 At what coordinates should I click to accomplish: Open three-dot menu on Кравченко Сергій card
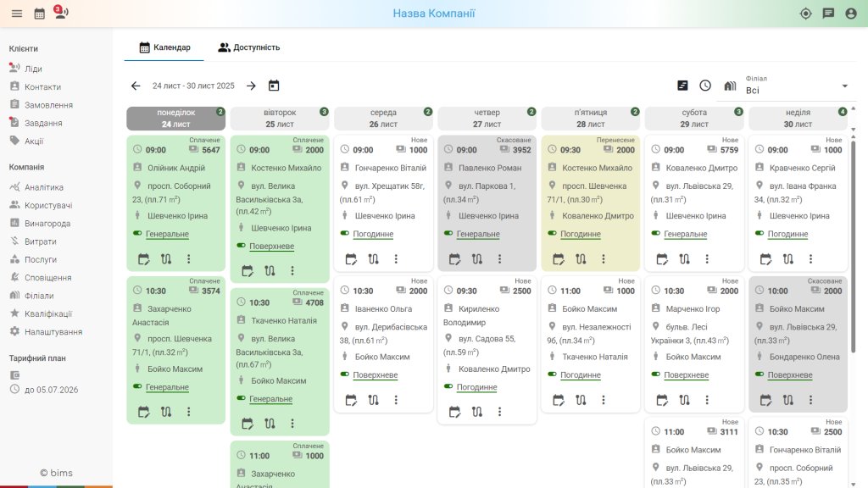click(810, 258)
